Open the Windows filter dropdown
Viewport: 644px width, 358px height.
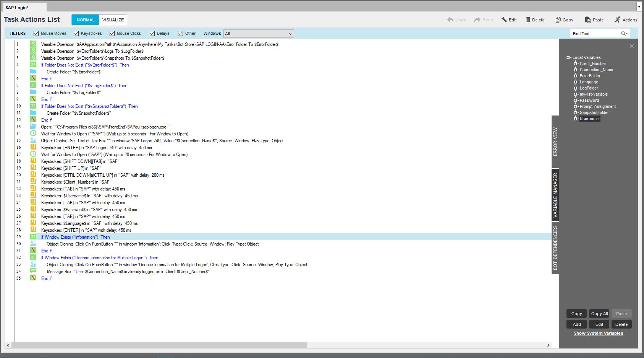(259, 34)
